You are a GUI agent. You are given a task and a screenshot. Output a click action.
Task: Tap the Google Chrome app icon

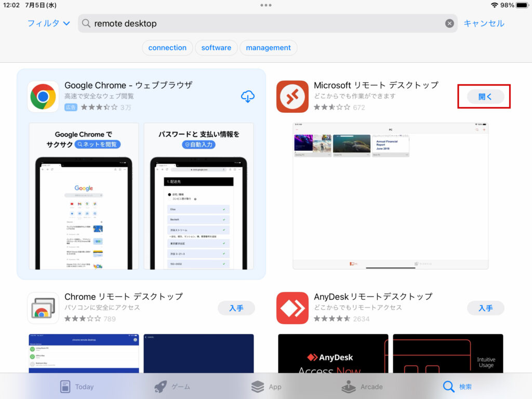pos(43,97)
